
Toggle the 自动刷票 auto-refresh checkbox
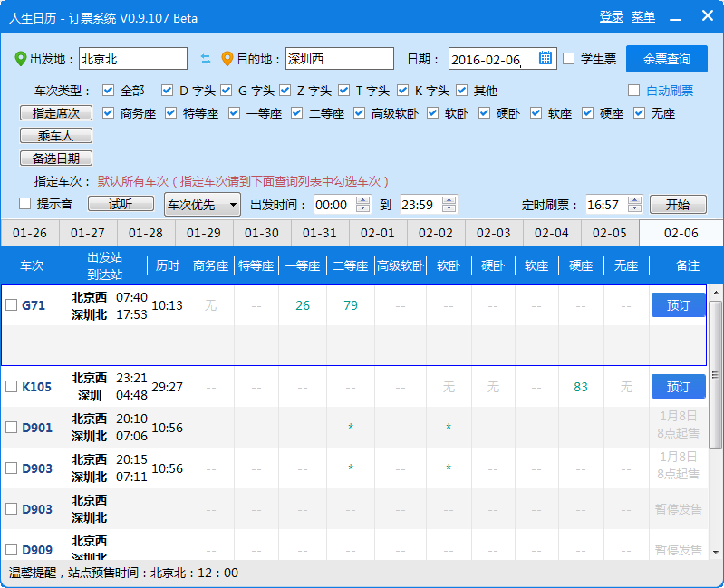634,91
